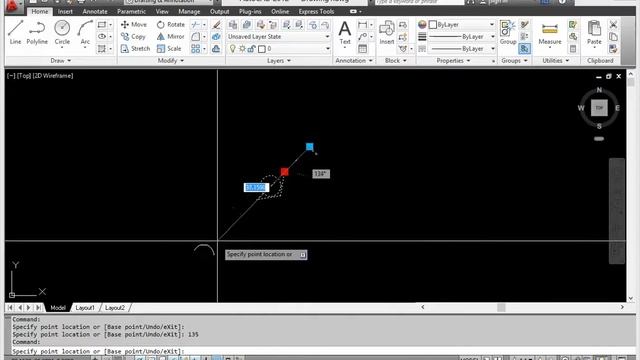Click the Move tool
Viewport: 640px width, 360px height.
pos(133,24)
